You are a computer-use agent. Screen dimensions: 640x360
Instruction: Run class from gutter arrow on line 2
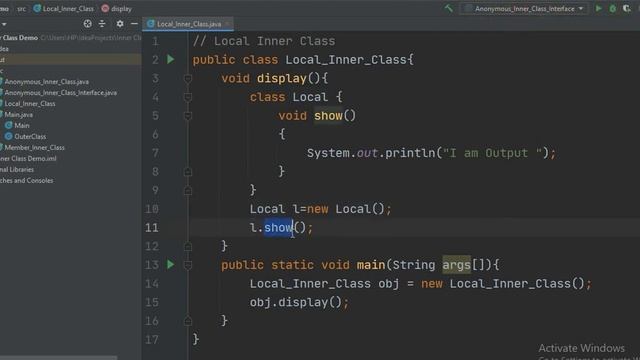(x=171, y=60)
